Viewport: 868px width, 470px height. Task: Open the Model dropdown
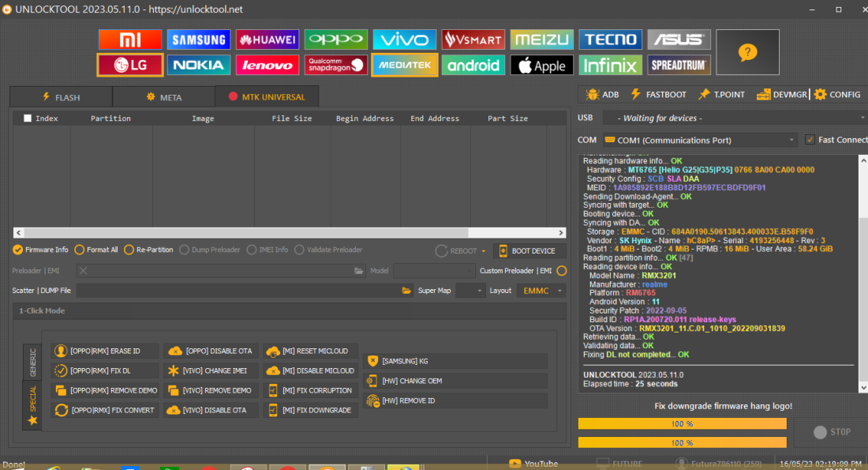coord(434,271)
